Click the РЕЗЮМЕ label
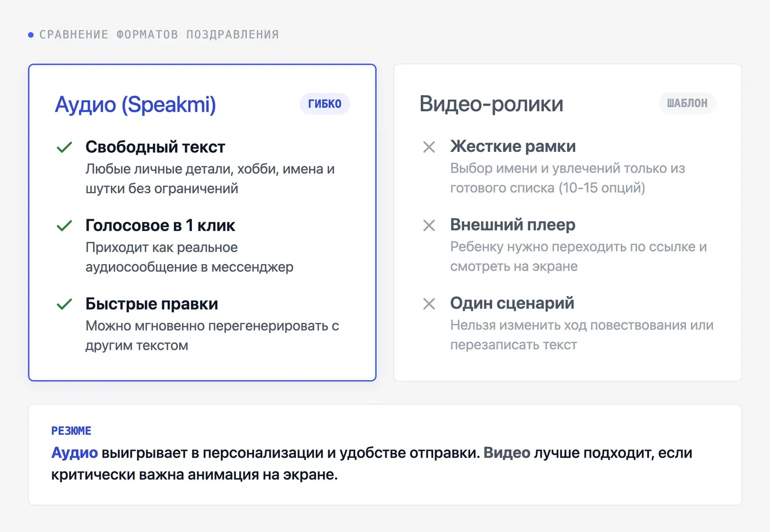The height and width of the screenshot is (532, 770). tap(71, 431)
